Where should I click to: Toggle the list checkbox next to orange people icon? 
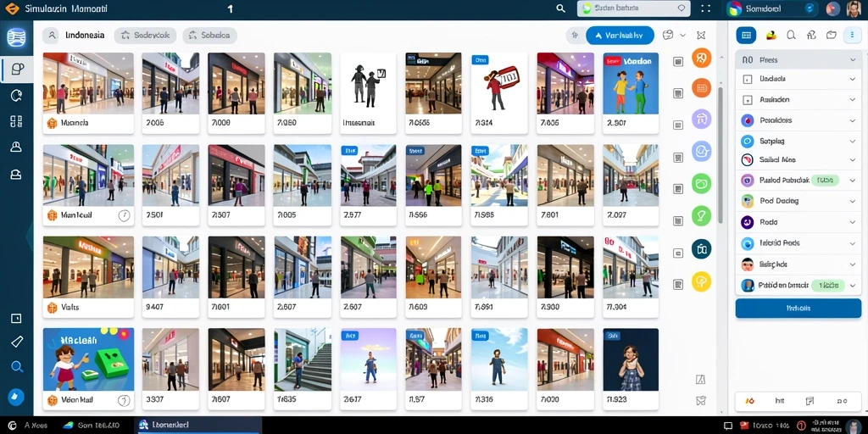pyautogui.click(x=678, y=61)
